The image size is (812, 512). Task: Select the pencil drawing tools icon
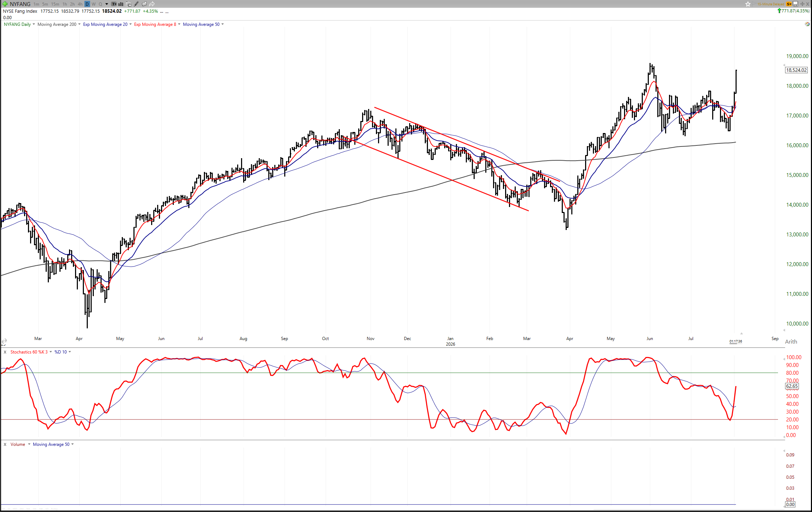click(x=136, y=4)
